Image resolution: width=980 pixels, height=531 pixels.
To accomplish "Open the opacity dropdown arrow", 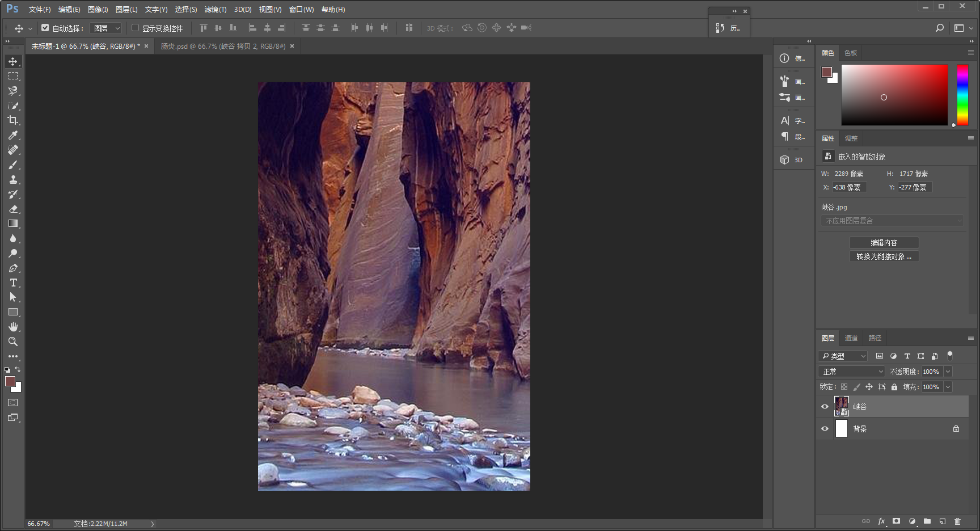I will tap(948, 372).
